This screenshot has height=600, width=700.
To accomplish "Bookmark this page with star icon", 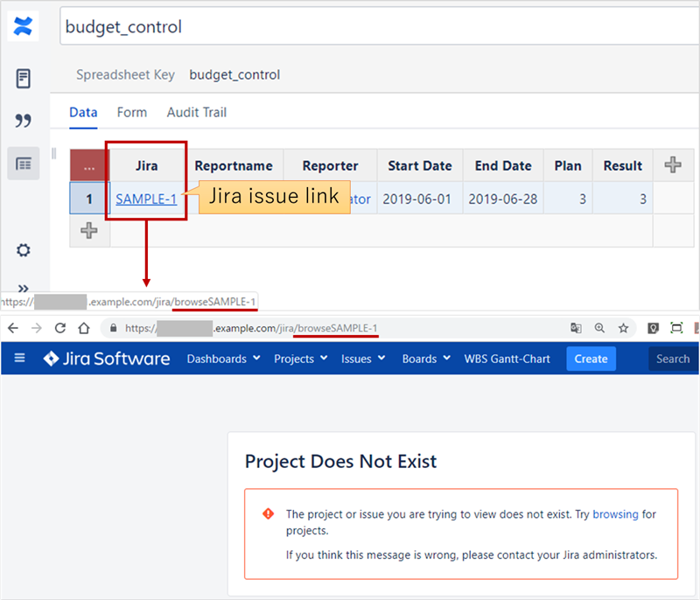I will [x=623, y=328].
